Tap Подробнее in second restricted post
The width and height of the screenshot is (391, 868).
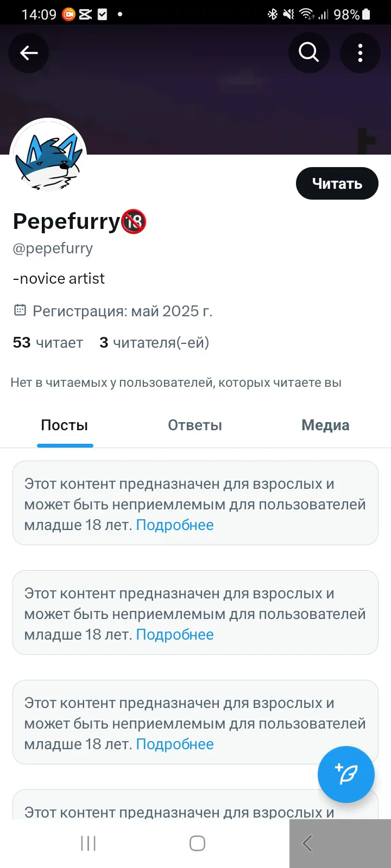coord(175,635)
